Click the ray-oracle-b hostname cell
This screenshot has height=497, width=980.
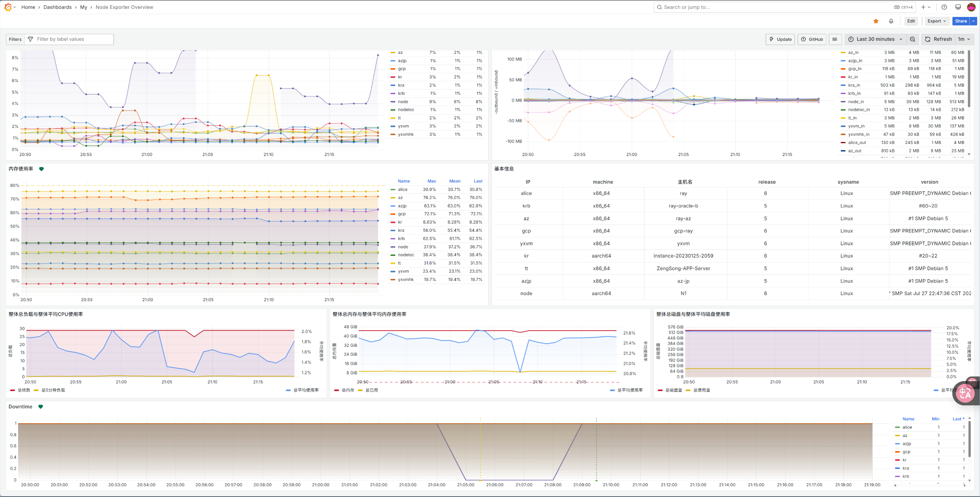[x=683, y=206]
